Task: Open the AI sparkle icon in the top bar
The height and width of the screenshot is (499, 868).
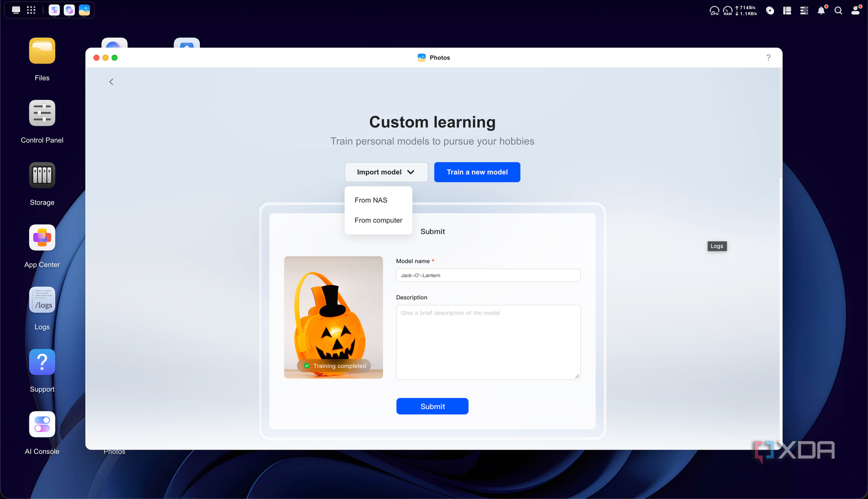Action: tap(770, 11)
